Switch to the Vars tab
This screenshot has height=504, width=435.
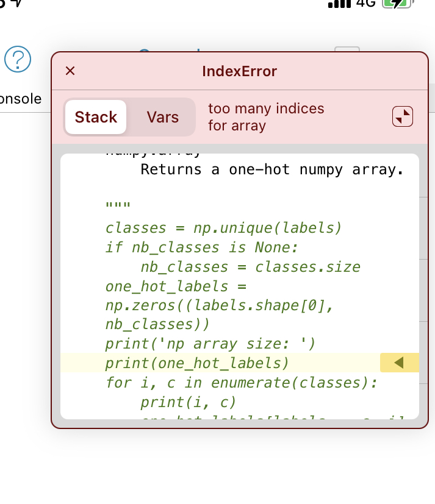(x=162, y=117)
